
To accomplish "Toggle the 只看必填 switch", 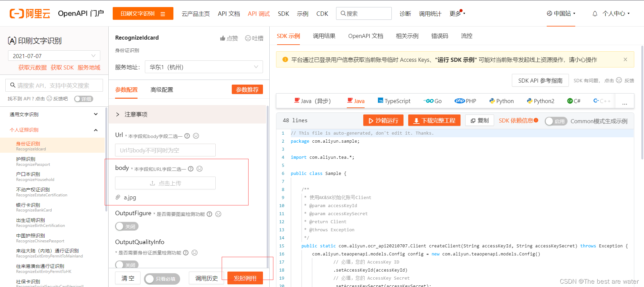I will [x=162, y=279].
